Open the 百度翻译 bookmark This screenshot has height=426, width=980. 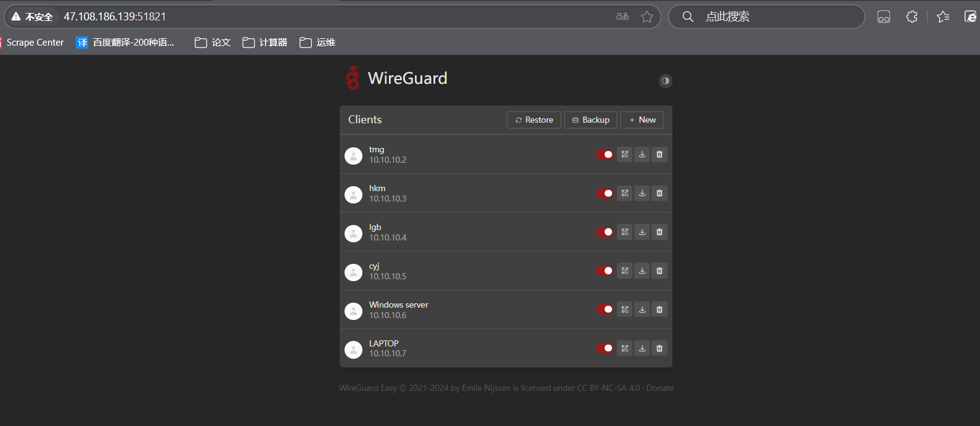[125, 43]
